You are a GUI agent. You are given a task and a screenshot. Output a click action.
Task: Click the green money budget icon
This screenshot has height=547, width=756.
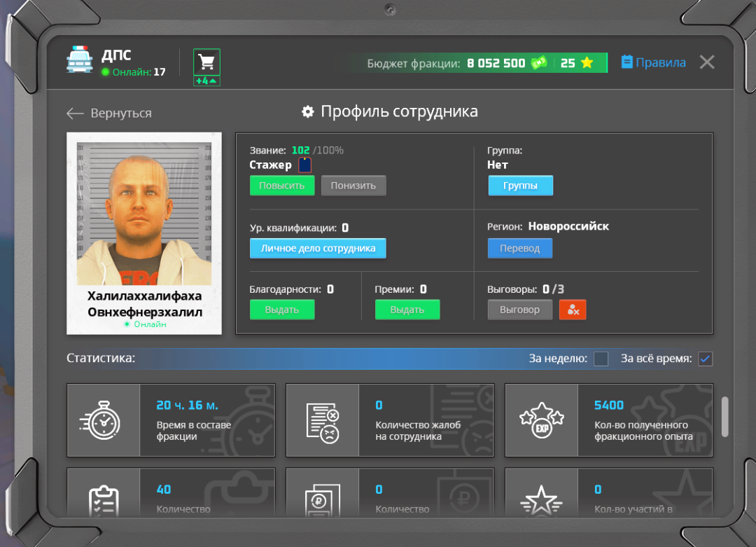pos(538,63)
